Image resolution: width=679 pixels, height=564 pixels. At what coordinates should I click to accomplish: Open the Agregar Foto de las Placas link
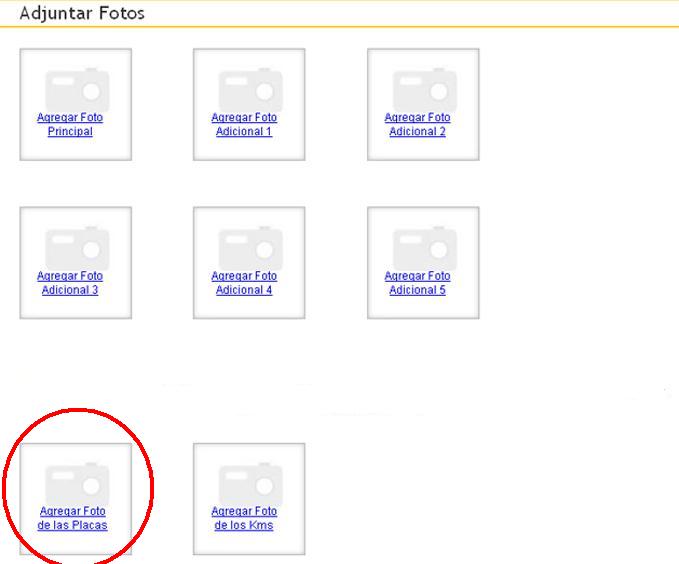click(73, 518)
